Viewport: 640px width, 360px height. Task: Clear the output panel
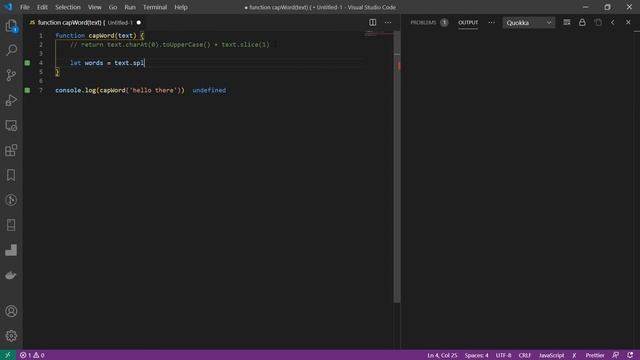[567, 22]
